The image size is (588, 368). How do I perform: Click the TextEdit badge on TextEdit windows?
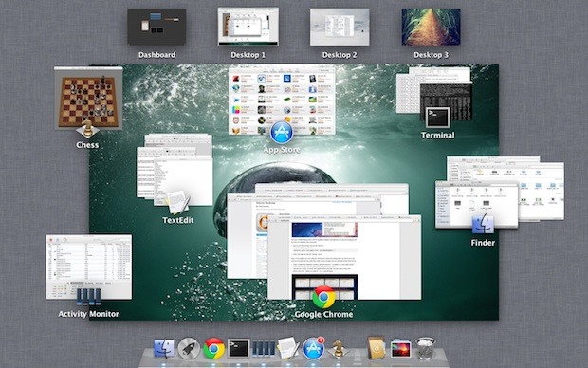(x=177, y=203)
